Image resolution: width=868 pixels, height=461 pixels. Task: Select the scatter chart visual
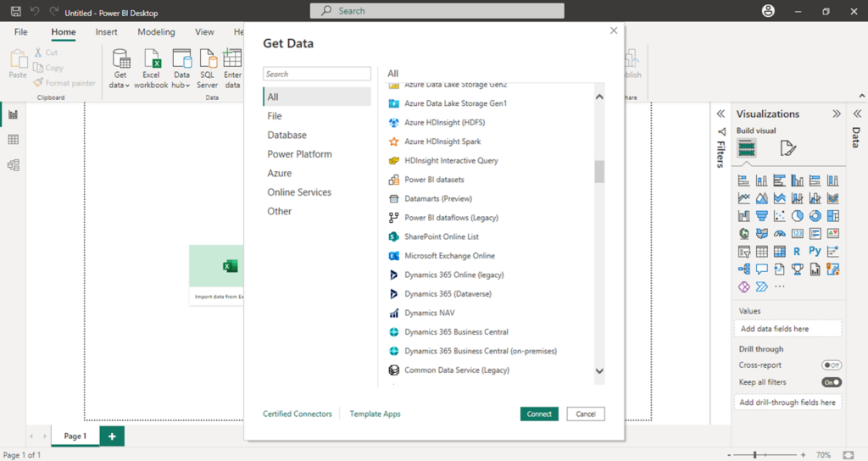780,216
